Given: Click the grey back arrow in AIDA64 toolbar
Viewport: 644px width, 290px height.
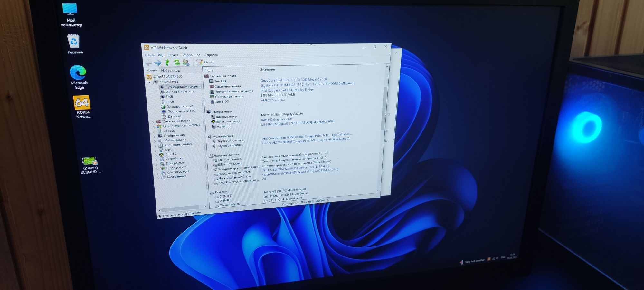Looking at the screenshot, I should pos(148,63).
